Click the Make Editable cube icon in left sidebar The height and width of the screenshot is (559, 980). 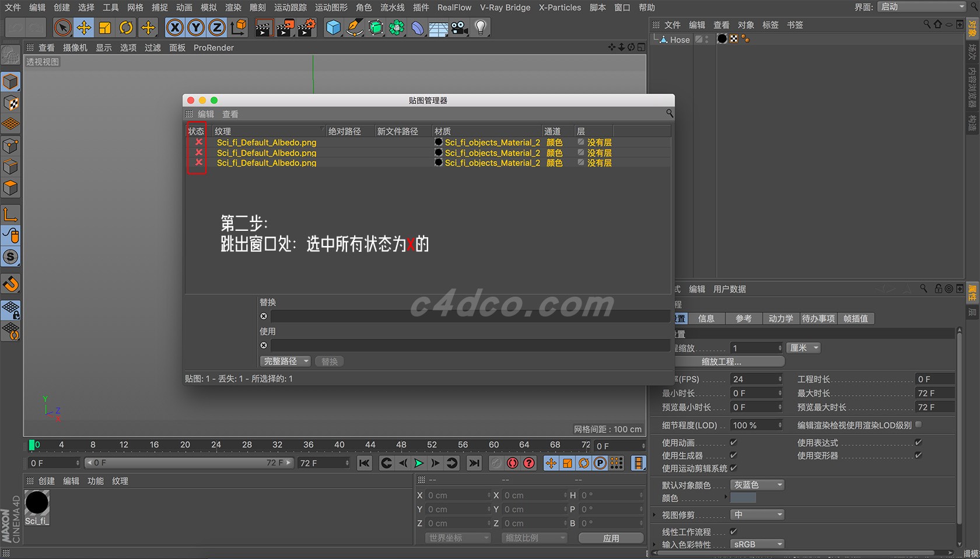coord(10,82)
